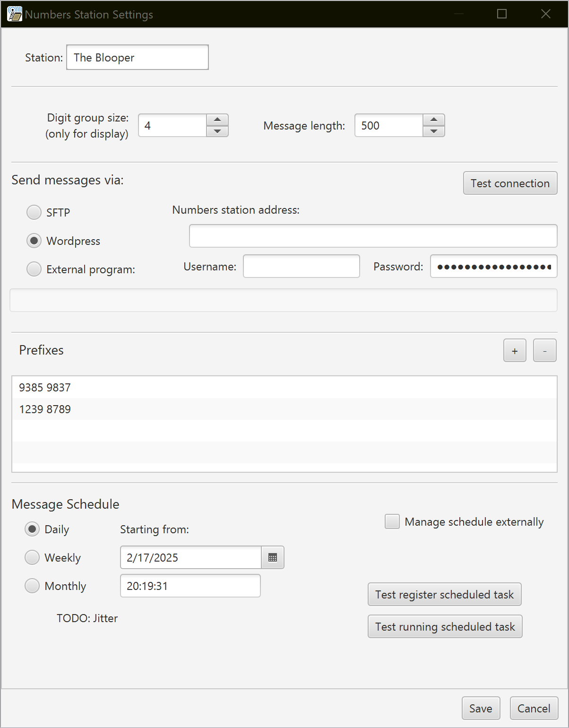
Task: Cancel the settings dialog
Action: (534, 708)
